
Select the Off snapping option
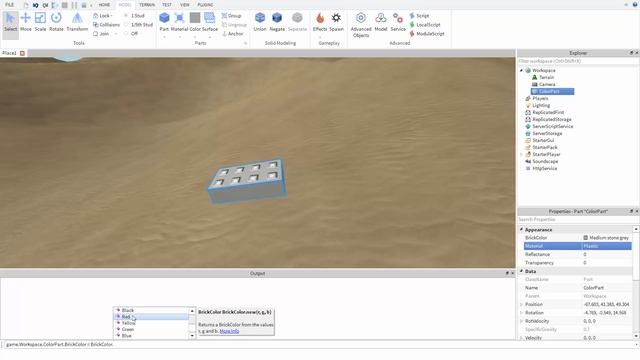point(131,33)
